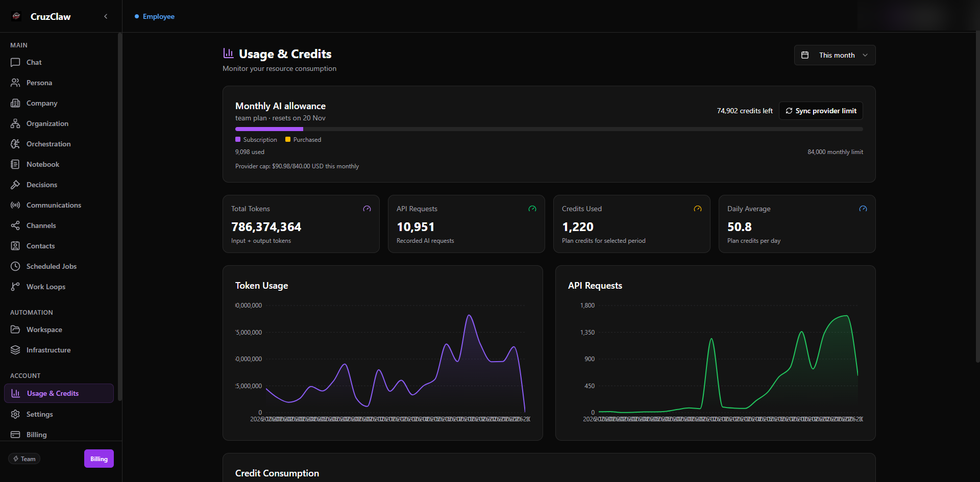Click the Channels share icon

click(x=15, y=225)
